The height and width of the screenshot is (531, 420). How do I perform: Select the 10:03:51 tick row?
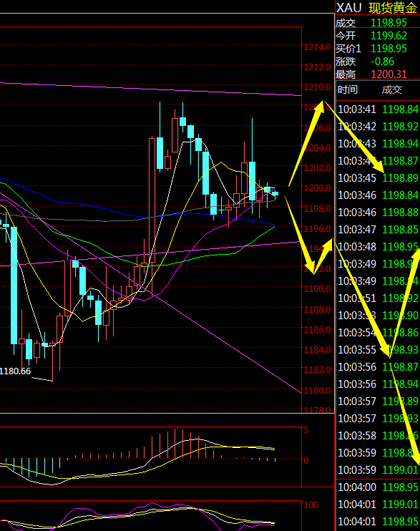(378, 298)
